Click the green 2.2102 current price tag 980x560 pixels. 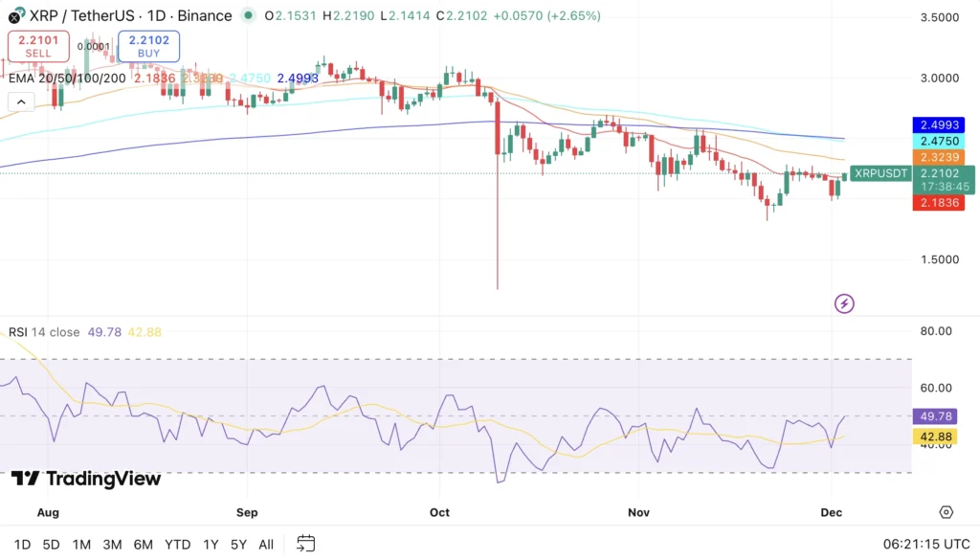(x=943, y=180)
